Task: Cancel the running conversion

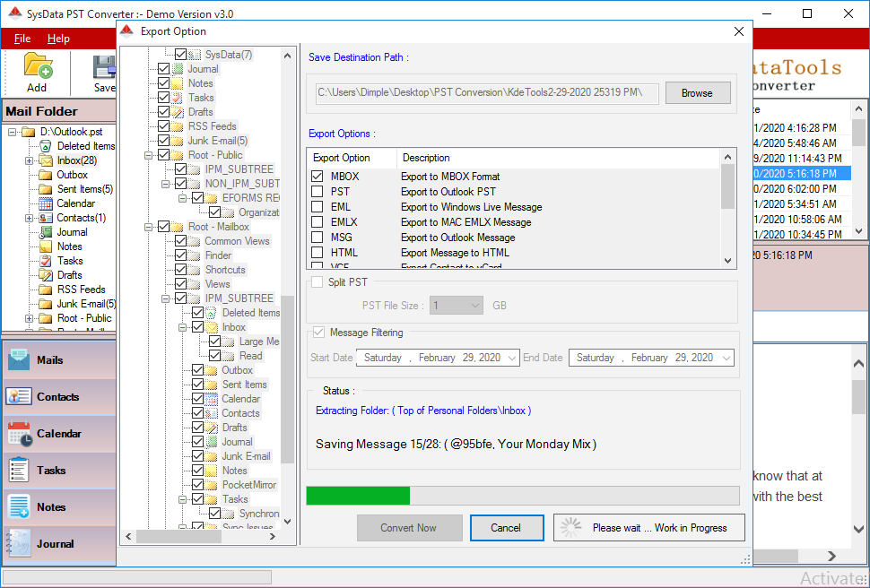Action: pyautogui.click(x=507, y=527)
